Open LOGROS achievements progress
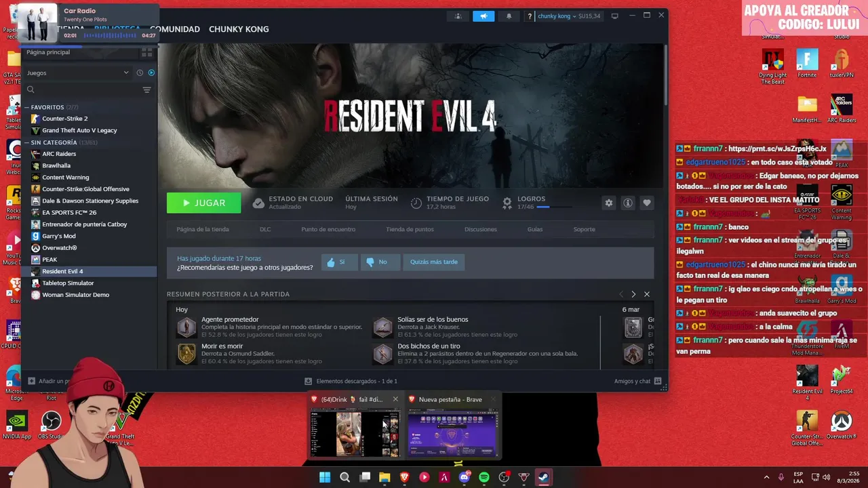 point(536,203)
